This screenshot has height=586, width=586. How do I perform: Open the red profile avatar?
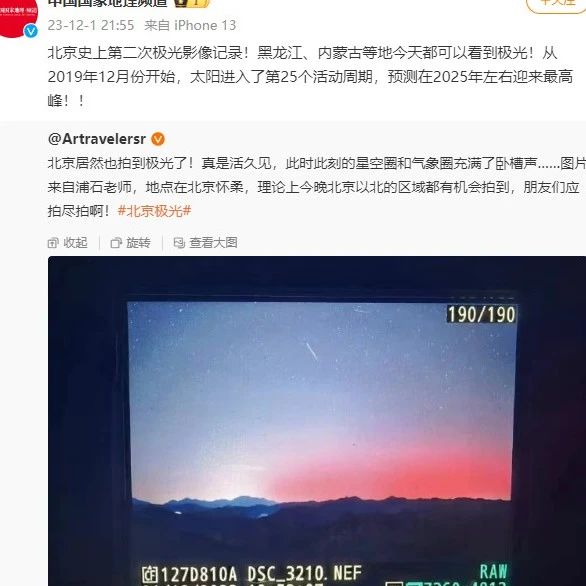tap(18, 17)
